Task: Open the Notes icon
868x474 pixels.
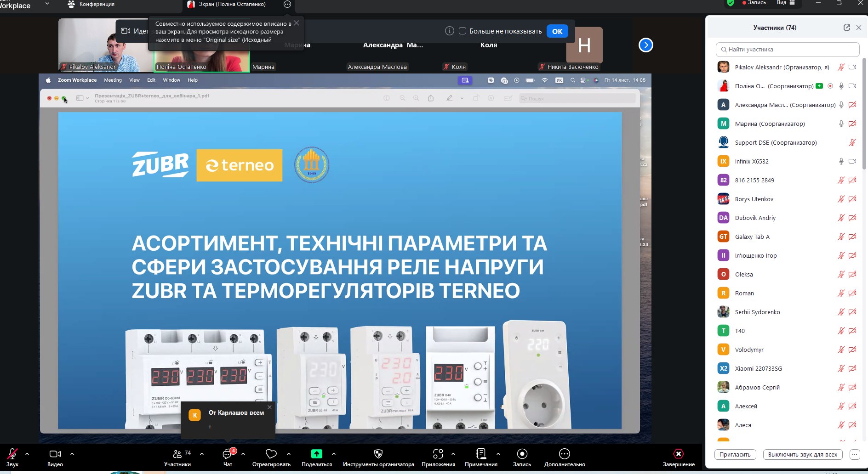Action: click(481, 454)
